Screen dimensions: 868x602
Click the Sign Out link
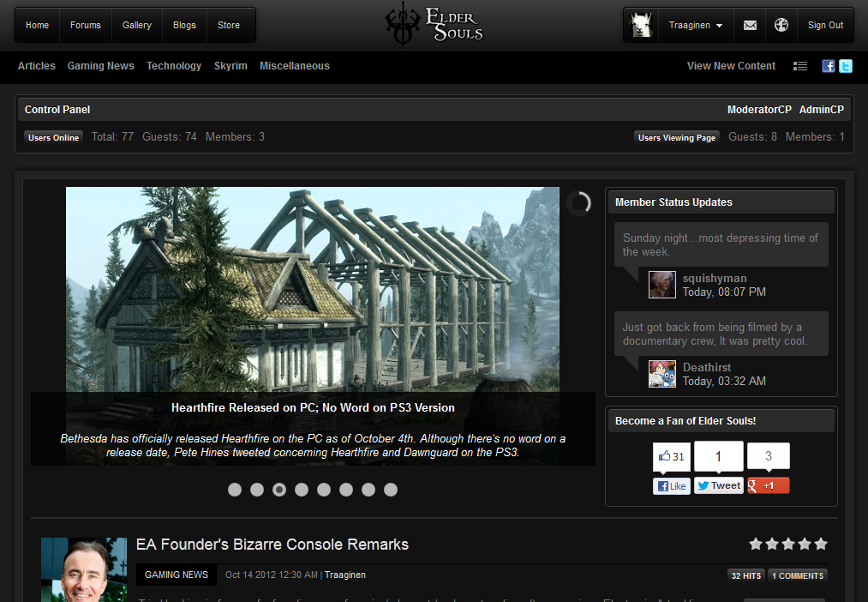click(825, 26)
